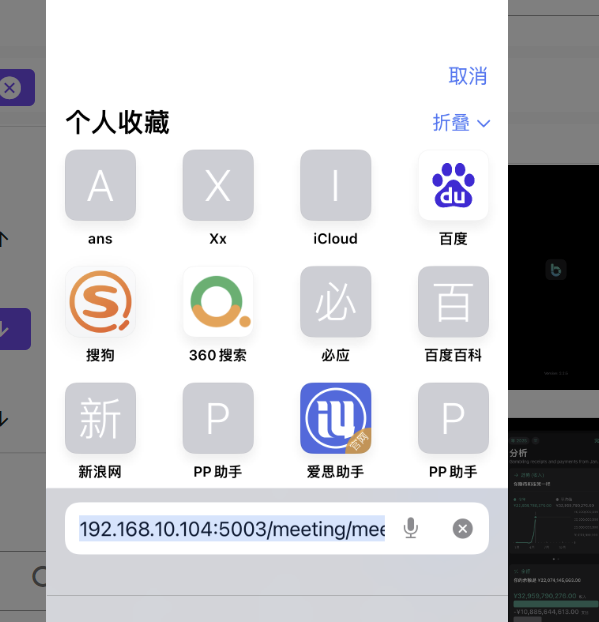The width and height of the screenshot is (599, 622).
Task: Collapse favorites with 折叠
Action: point(461,123)
